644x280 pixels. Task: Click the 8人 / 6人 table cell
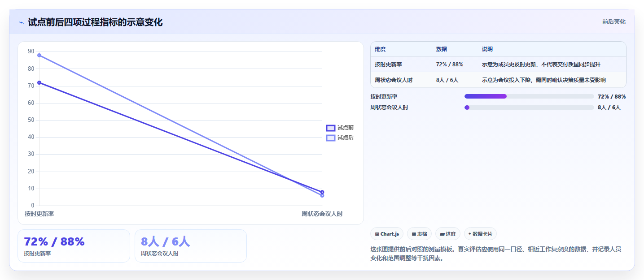pos(447,80)
